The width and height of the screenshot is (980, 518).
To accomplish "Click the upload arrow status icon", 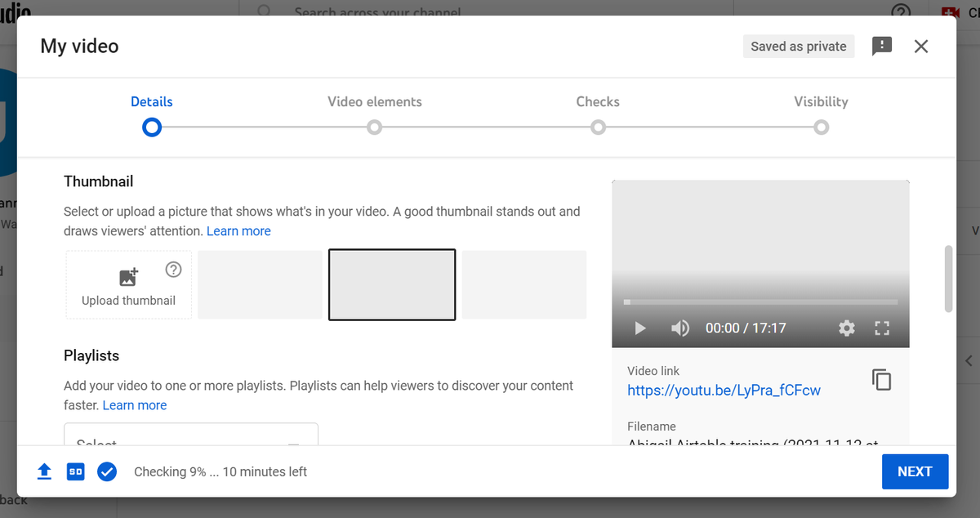I will (45, 471).
